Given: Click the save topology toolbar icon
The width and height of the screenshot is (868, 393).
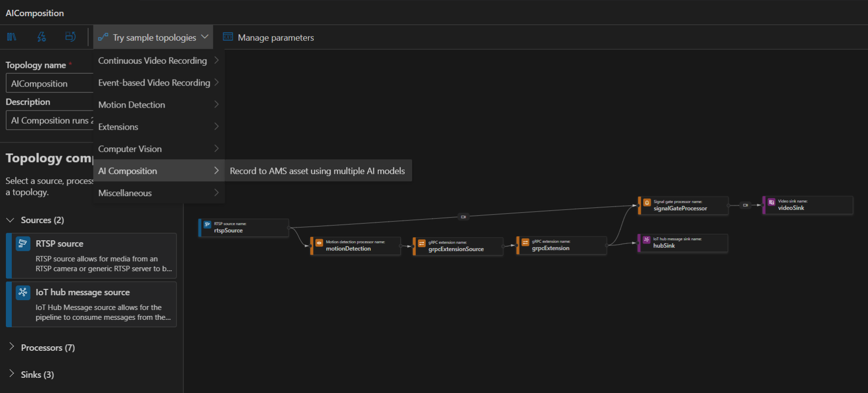Looking at the screenshot, I should [x=71, y=37].
